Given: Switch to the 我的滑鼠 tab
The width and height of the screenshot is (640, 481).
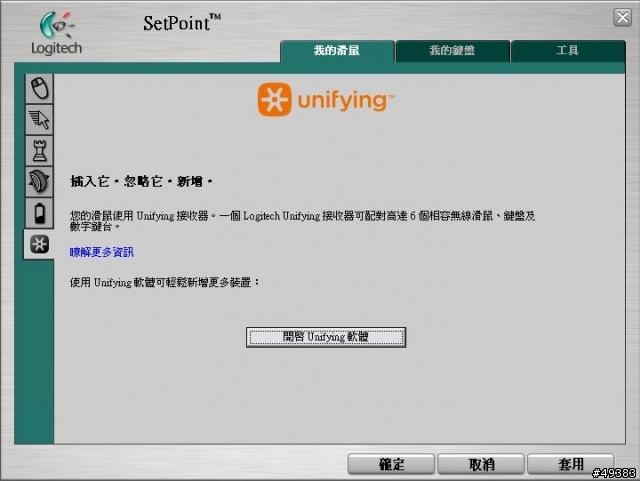Looking at the screenshot, I should 337,51.
